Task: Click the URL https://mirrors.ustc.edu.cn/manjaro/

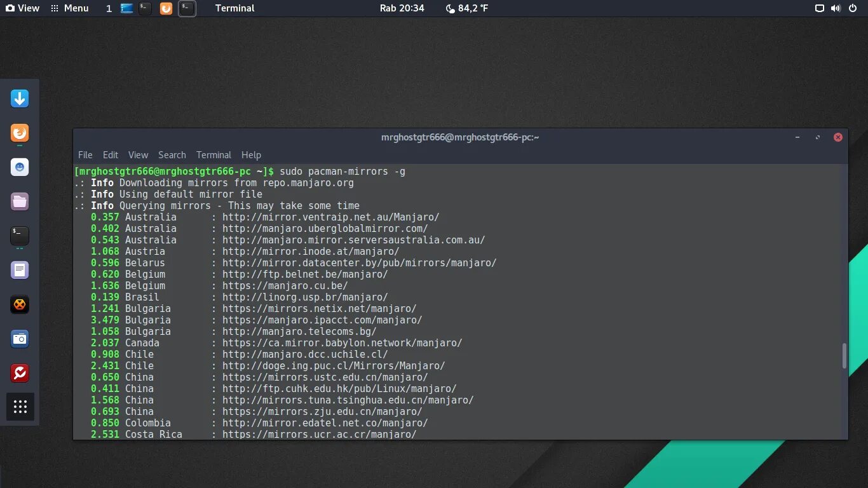Action: 325,377
